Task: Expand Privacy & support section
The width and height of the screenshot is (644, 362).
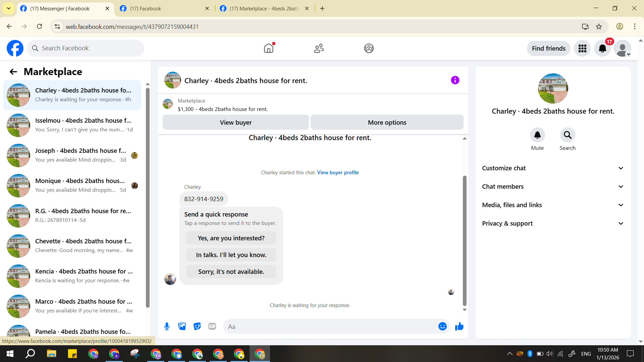Action: pyautogui.click(x=553, y=224)
